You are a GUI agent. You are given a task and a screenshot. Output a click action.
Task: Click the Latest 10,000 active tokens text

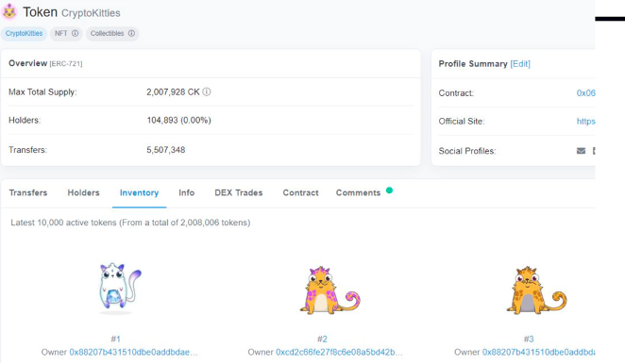click(130, 223)
